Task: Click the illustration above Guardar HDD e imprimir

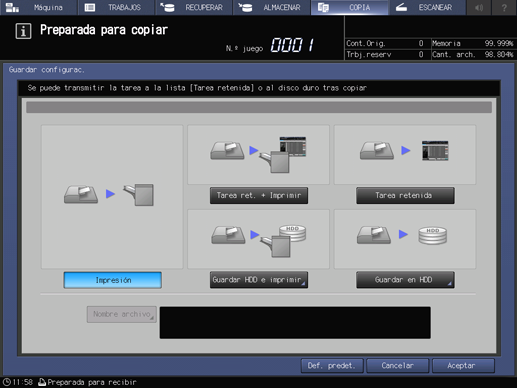Action: [258, 239]
